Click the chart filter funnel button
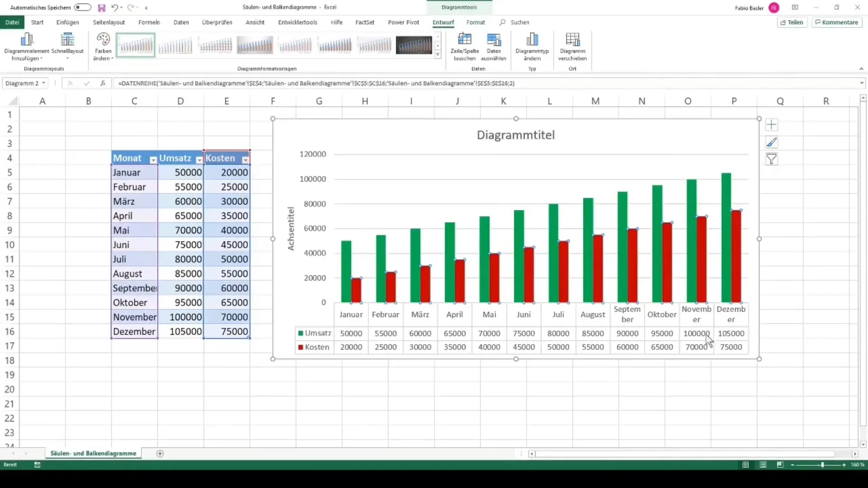The height and width of the screenshot is (488, 868). click(771, 160)
